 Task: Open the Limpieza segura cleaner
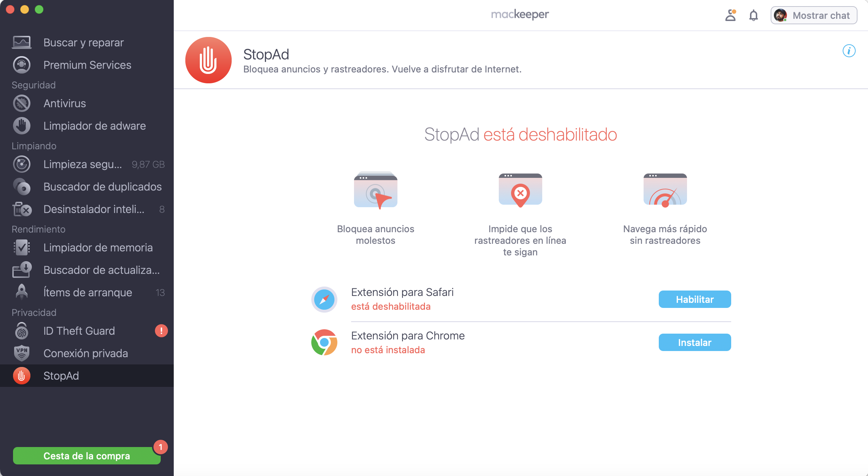point(83,164)
